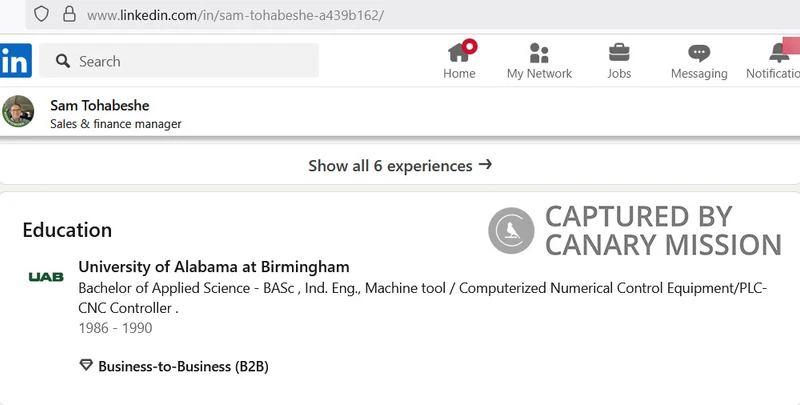Screen dimensions: 800x405
Task: Click the browser shield tracking-protection icon
Action: pyautogui.click(x=41, y=14)
